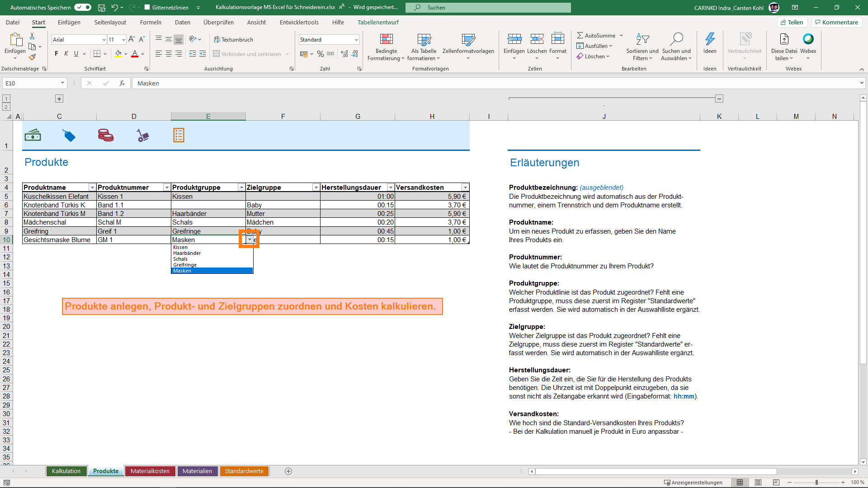868x488 pixels.
Task: Open the font name Arial dropdown
Action: click(x=104, y=40)
